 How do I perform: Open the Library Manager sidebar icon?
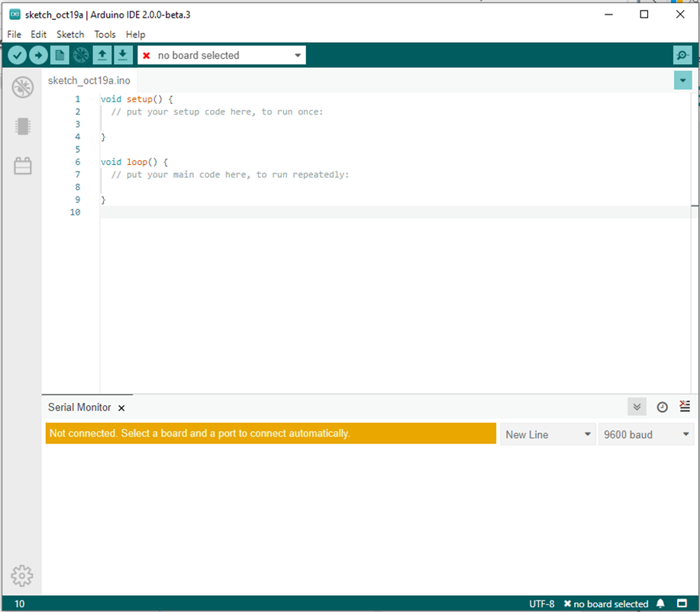coord(22,166)
